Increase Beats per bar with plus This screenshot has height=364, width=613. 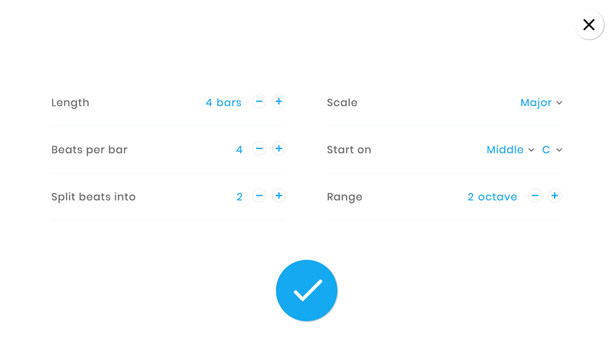(279, 149)
